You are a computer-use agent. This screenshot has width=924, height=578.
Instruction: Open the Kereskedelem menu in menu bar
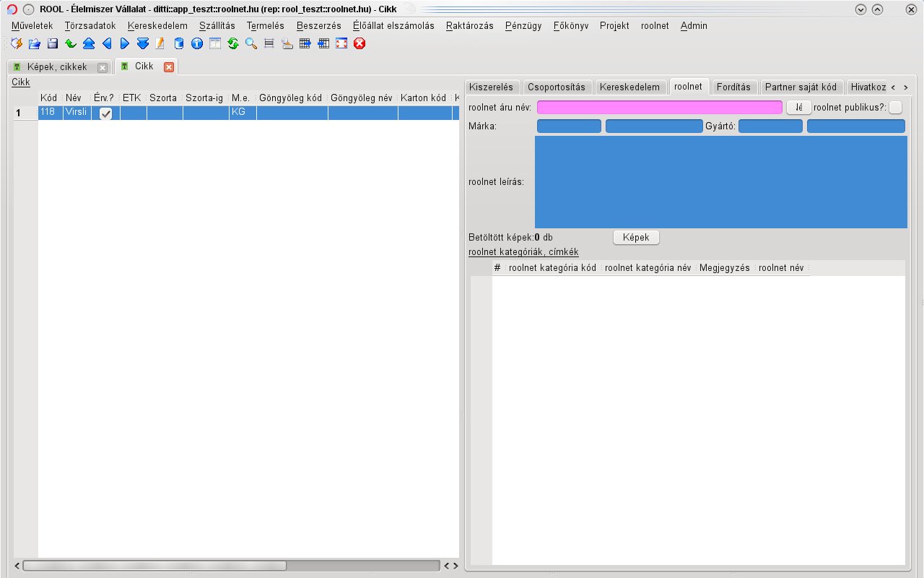tap(157, 25)
